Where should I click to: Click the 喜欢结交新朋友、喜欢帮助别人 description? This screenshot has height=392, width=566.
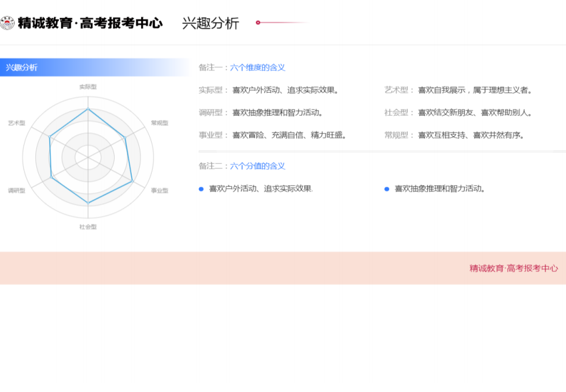(475, 113)
